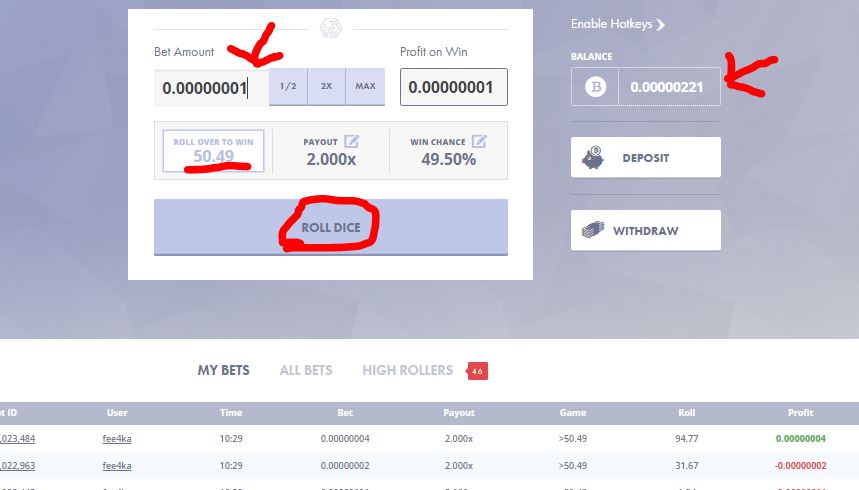Viewport: 859px width, 490px height.
Task: Focus the Bet Amount input field
Action: click(210, 87)
